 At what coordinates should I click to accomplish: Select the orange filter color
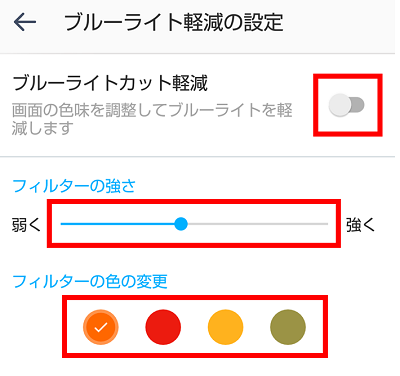(x=101, y=327)
